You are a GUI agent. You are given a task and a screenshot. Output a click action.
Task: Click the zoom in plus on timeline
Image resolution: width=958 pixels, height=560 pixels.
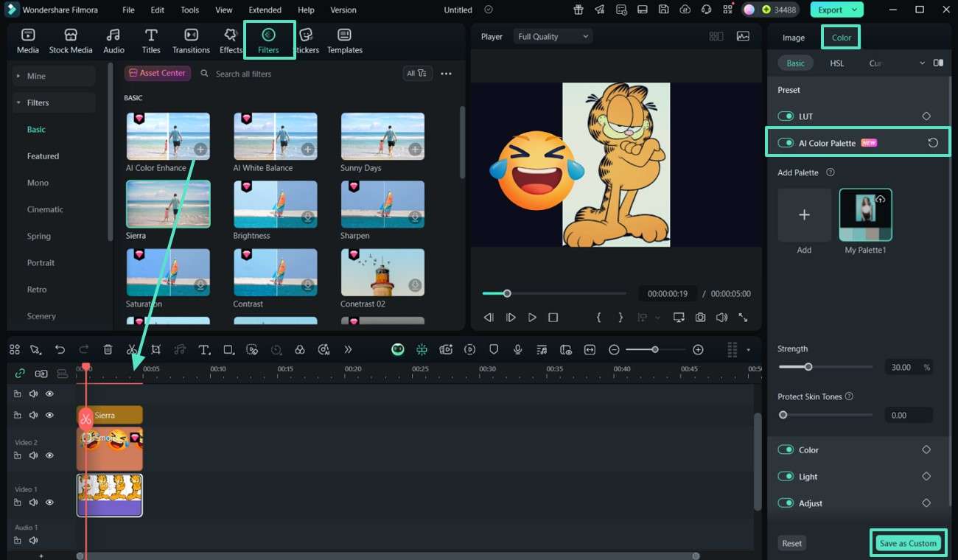click(x=698, y=349)
